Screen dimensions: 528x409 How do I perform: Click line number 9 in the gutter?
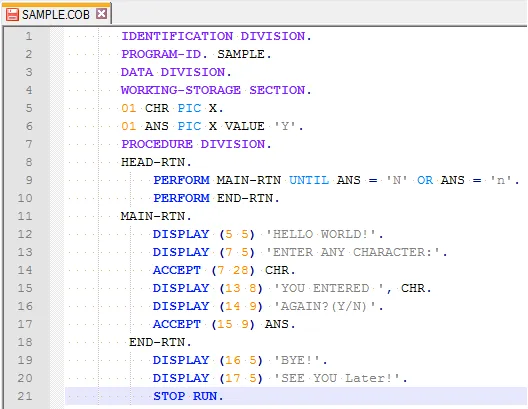click(29, 180)
